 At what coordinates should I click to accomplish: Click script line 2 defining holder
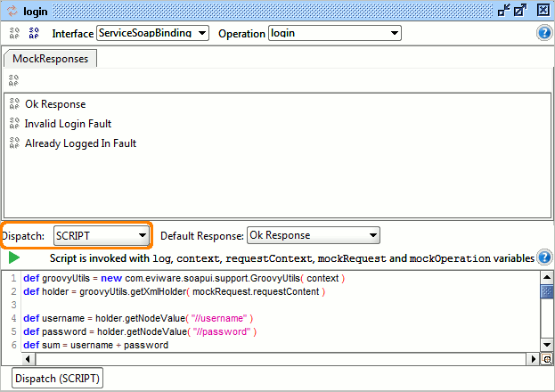[x=174, y=292]
